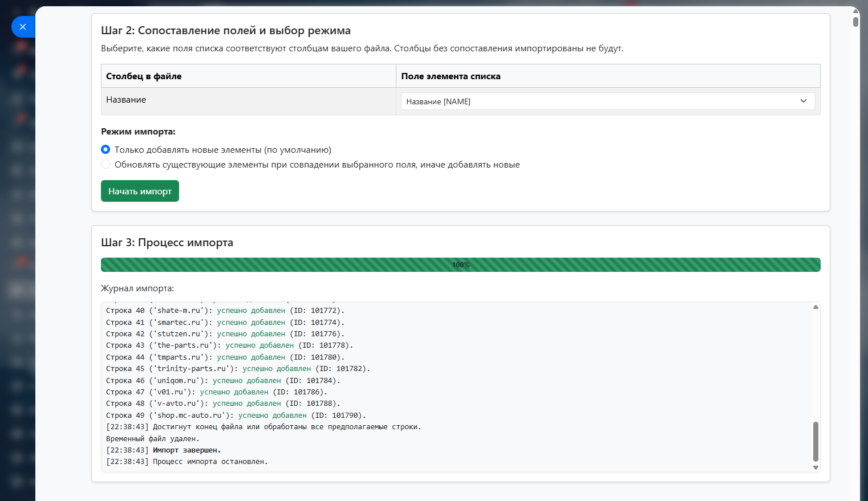This screenshot has width=868, height=501.
Task: Click the 100% import progress bar
Action: point(460,265)
